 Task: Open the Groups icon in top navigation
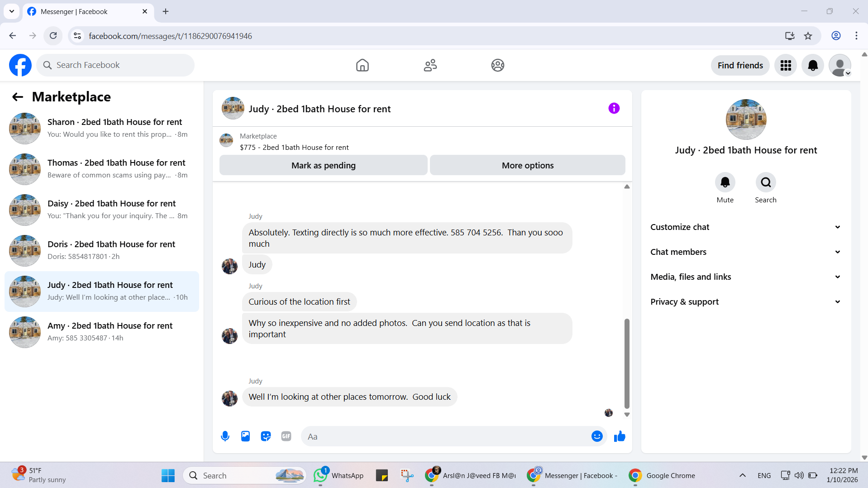point(497,65)
